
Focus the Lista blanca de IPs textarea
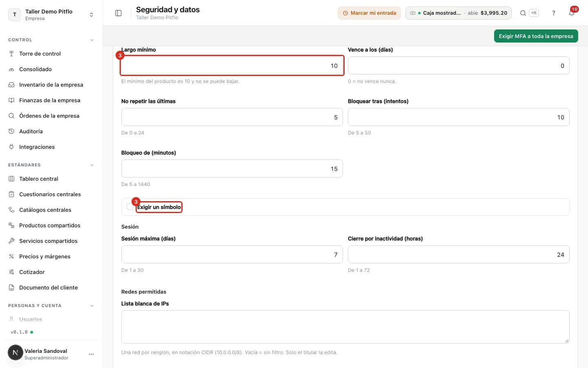coord(345,327)
